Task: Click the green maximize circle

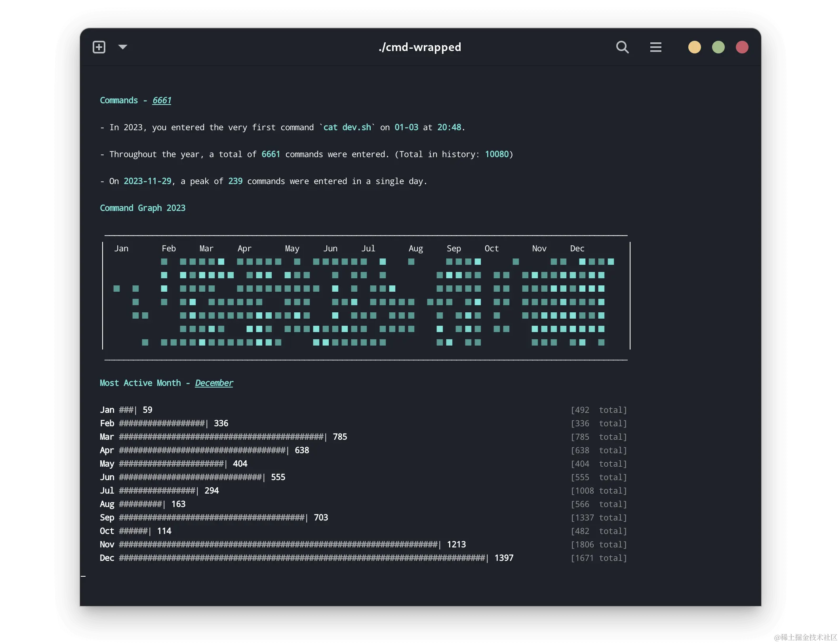Action: point(718,47)
